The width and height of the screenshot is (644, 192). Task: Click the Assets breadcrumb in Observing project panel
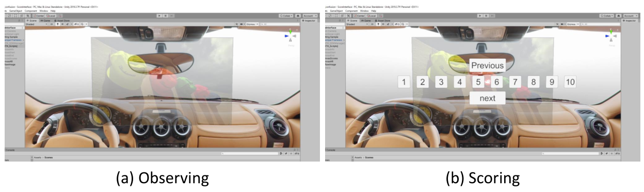tap(37, 157)
